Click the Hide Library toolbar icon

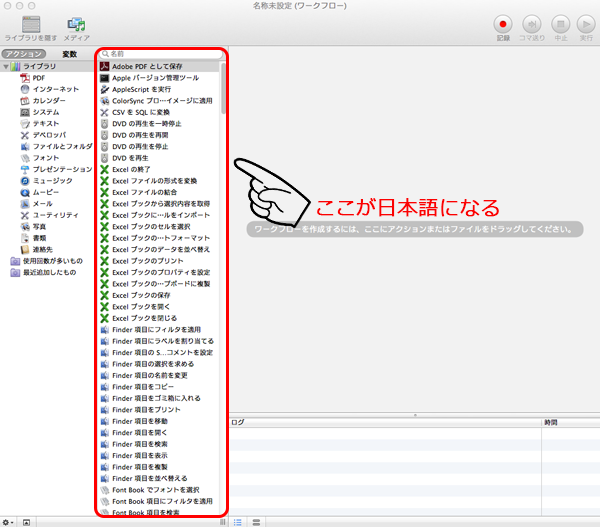pyautogui.click(x=31, y=24)
